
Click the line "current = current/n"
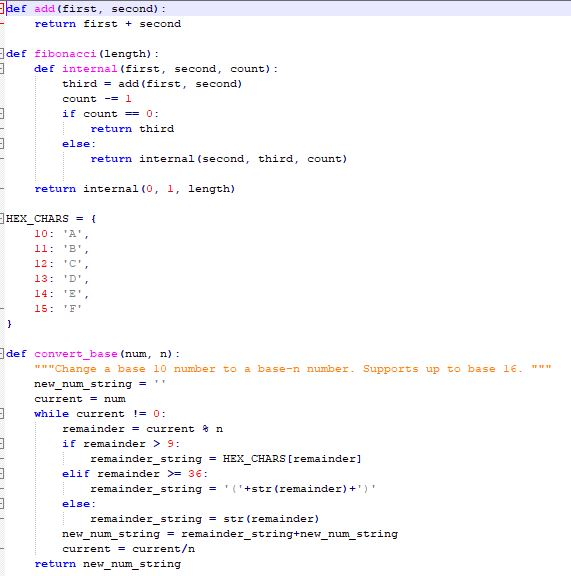pos(129,549)
